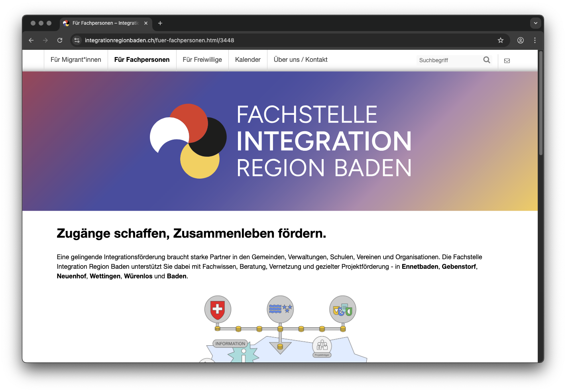
Task: Click the municipalities coat-of-arms icon
Action: [343, 309]
